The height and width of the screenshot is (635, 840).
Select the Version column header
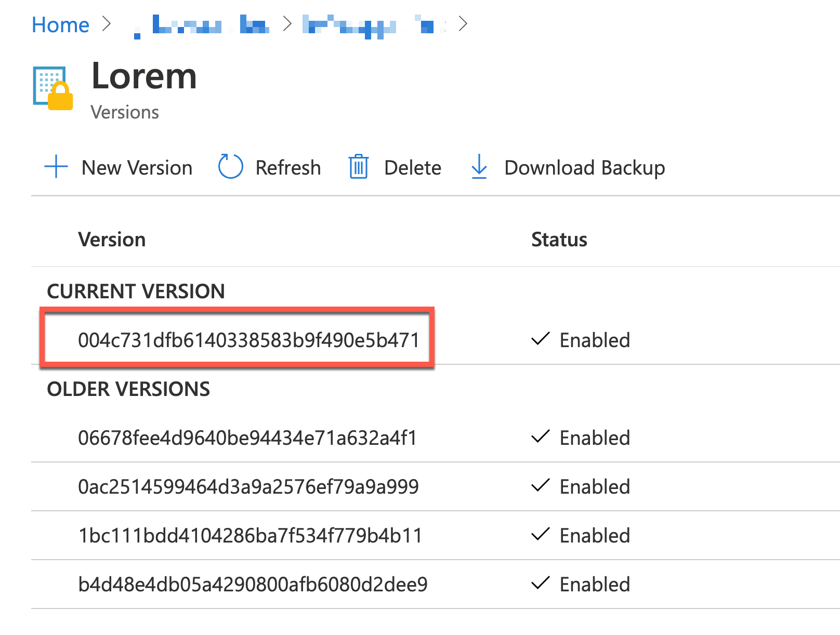pyautogui.click(x=112, y=239)
